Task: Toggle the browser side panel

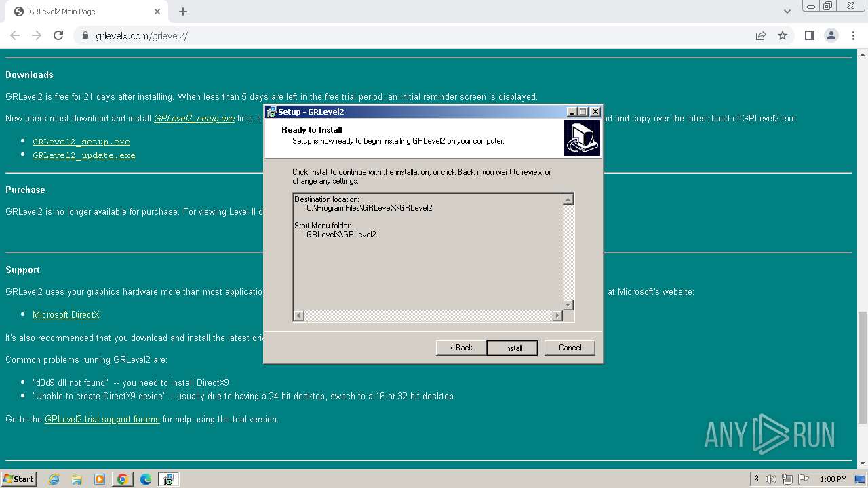Action: (809, 35)
